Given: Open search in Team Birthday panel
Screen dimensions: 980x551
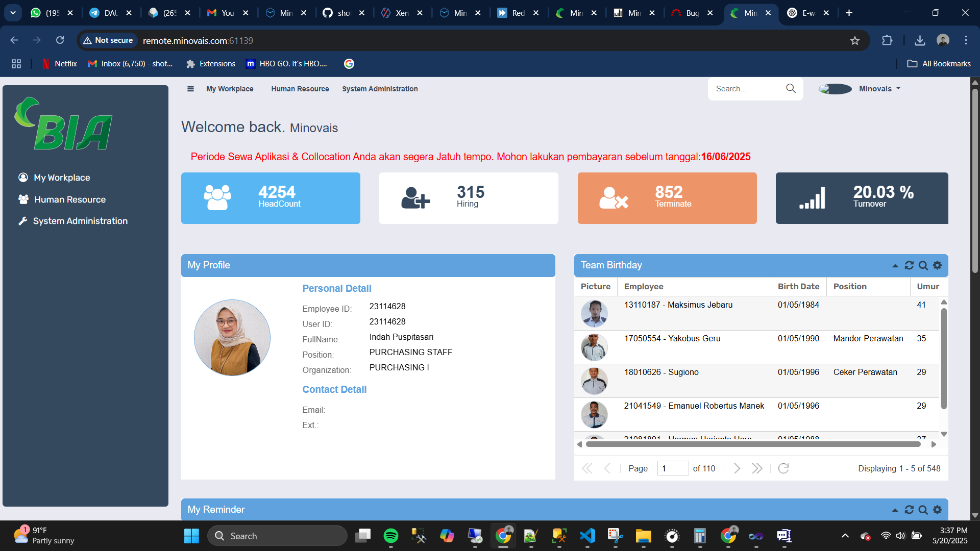Looking at the screenshot, I should point(923,265).
